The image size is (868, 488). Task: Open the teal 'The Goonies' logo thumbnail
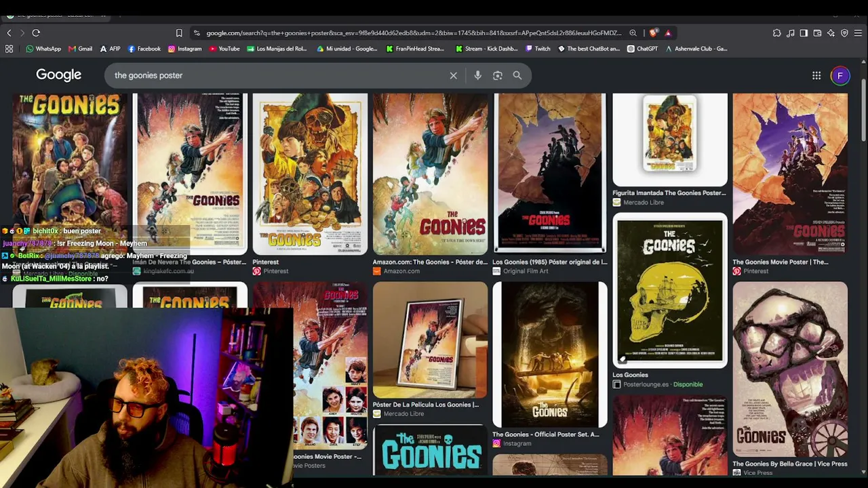click(430, 451)
